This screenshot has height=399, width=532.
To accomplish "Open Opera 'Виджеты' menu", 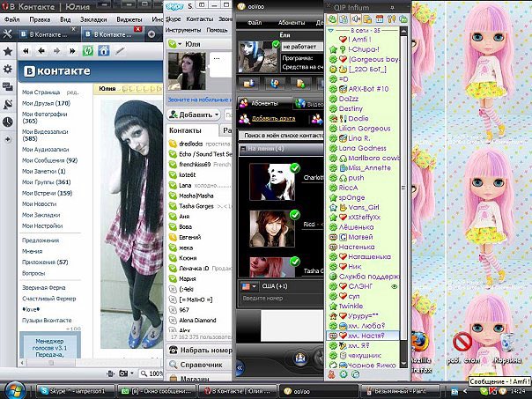I will (129, 19).
